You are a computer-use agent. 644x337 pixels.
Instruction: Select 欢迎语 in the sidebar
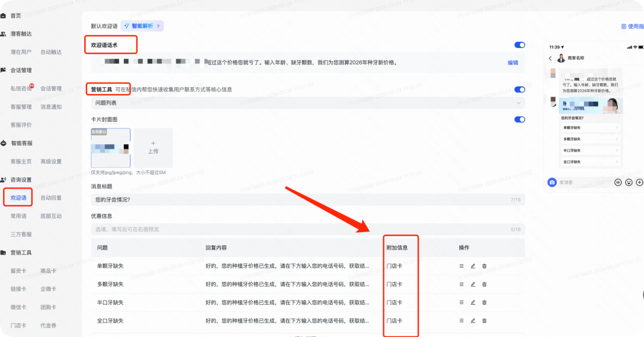point(18,198)
